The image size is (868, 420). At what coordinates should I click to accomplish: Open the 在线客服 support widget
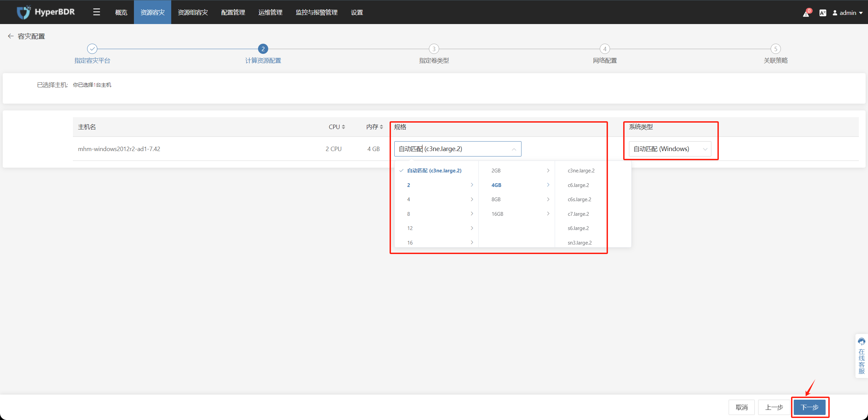point(862,356)
